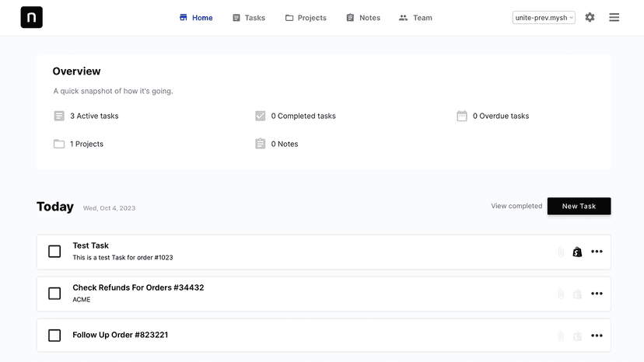
Task: Open more options for Follow Up Order task
Action: click(x=597, y=336)
